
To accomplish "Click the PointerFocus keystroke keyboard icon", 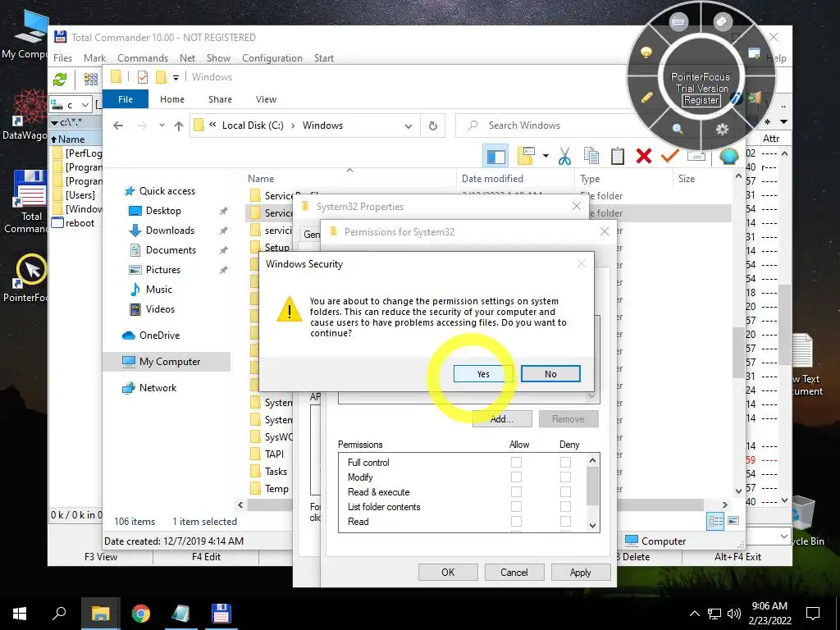I will point(678,22).
